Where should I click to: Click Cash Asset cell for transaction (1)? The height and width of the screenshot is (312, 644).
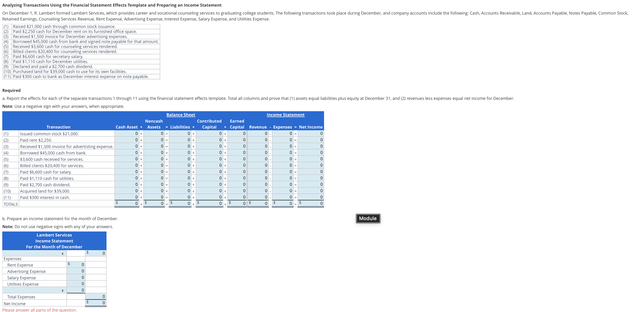127,134
